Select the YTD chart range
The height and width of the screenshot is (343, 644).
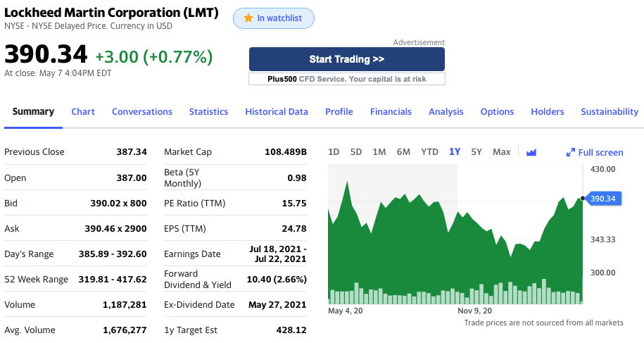429,152
